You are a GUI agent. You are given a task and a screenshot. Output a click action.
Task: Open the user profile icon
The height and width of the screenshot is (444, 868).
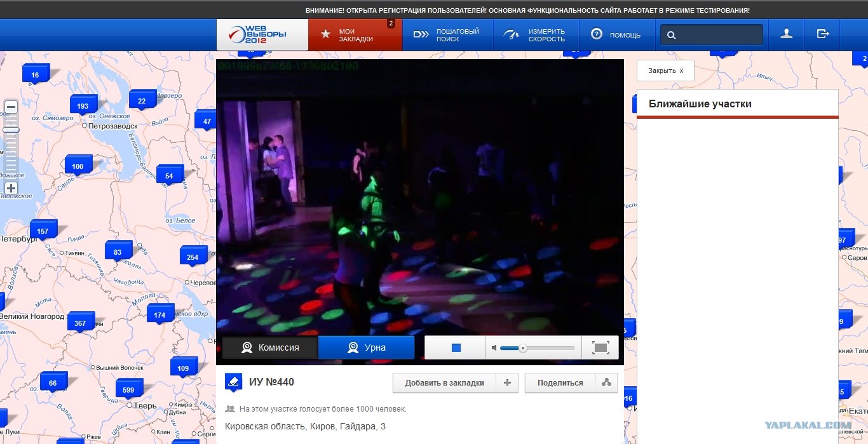click(787, 34)
